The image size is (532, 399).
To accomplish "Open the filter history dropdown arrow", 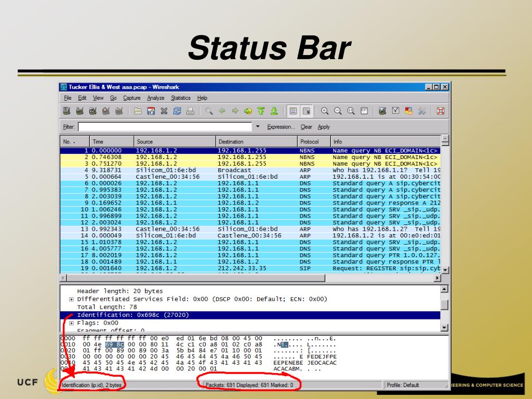I will tap(258, 127).
